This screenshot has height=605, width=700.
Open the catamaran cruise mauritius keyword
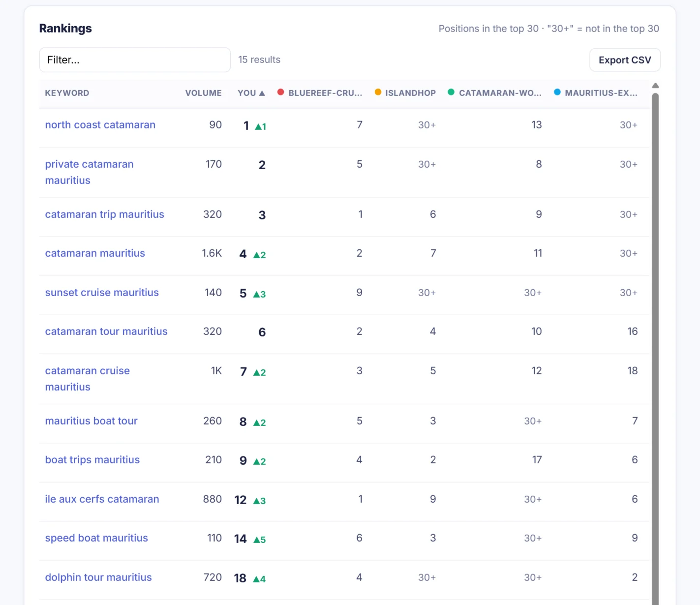88,379
